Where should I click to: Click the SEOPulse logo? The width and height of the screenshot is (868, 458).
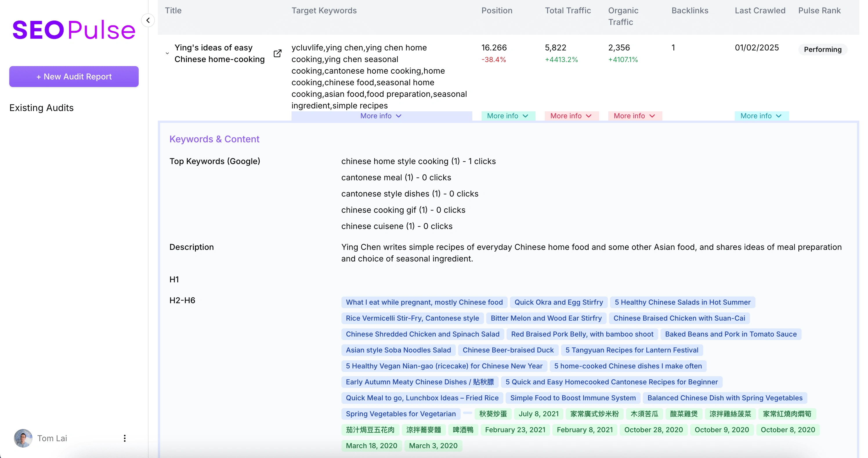pos(74,30)
